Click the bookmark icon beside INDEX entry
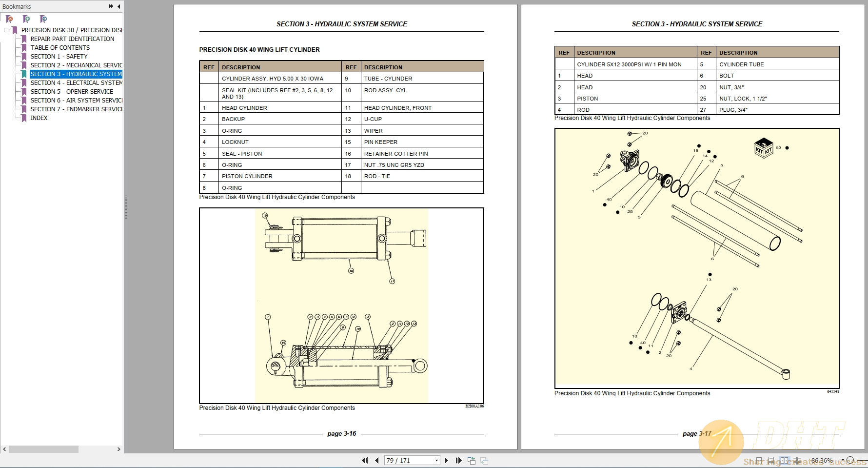 coord(23,118)
